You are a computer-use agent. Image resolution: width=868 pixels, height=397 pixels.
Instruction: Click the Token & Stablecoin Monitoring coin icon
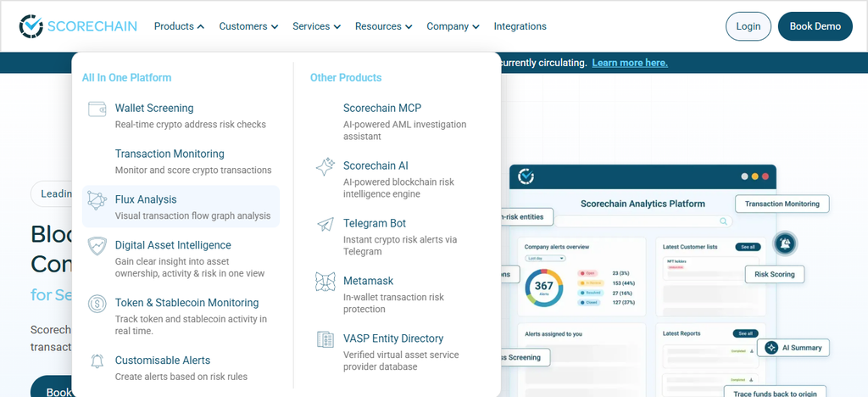pyautogui.click(x=97, y=304)
